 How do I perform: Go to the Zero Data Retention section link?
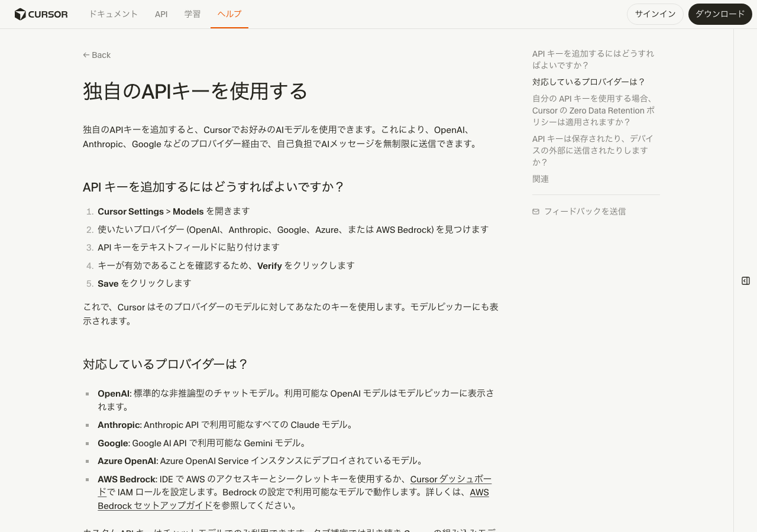point(593,111)
